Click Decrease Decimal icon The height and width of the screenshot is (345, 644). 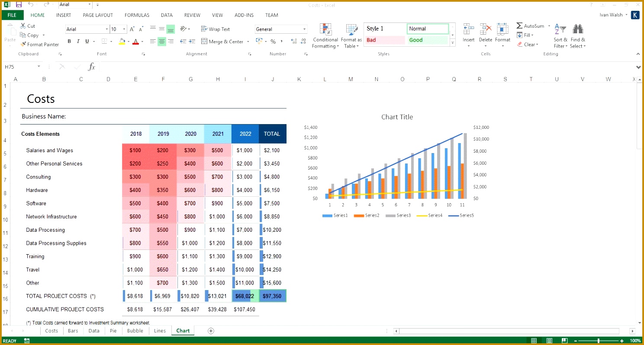(303, 42)
